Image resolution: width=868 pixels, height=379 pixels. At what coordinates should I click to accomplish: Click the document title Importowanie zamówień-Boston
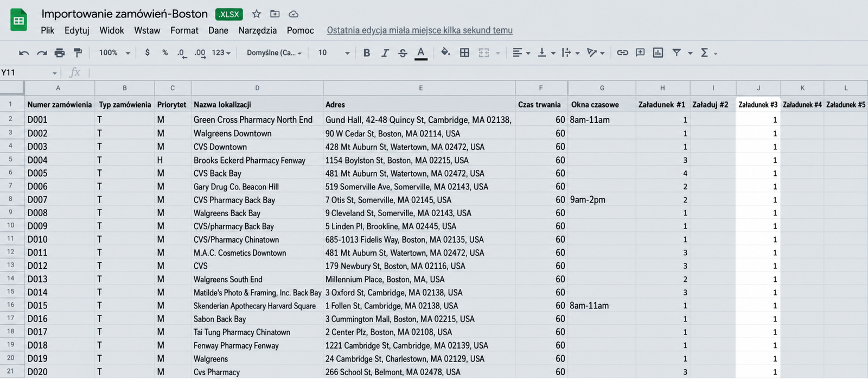pos(125,14)
